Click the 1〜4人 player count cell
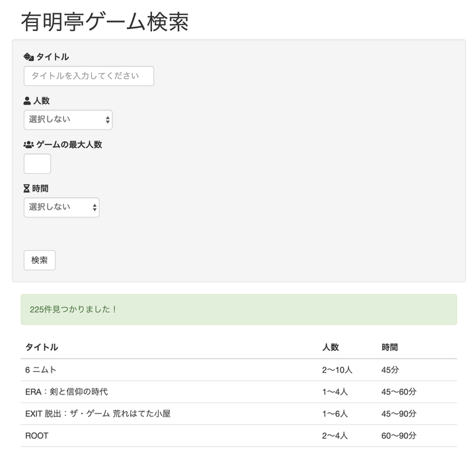This screenshot has width=476, height=450. point(335,392)
